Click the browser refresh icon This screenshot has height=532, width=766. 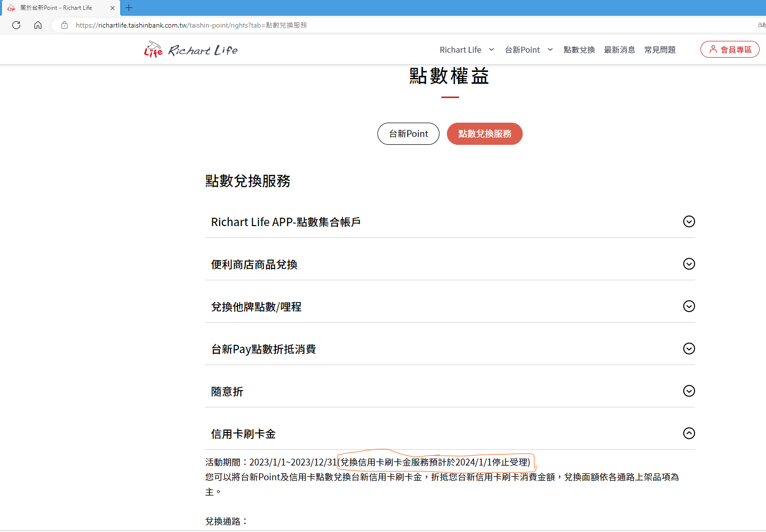(x=16, y=25)
